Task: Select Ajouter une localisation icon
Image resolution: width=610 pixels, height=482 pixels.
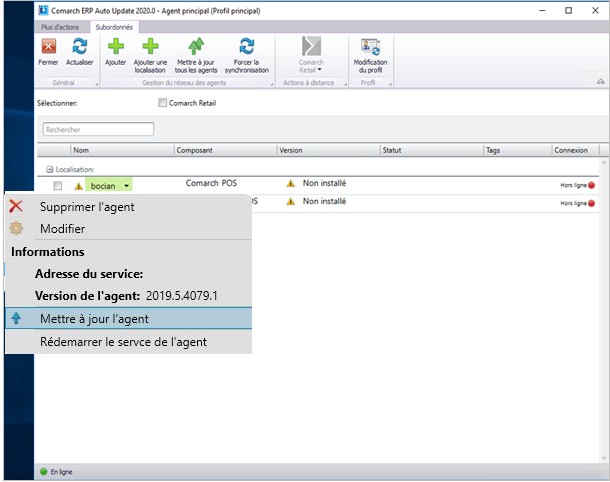Action: [150, 47]
